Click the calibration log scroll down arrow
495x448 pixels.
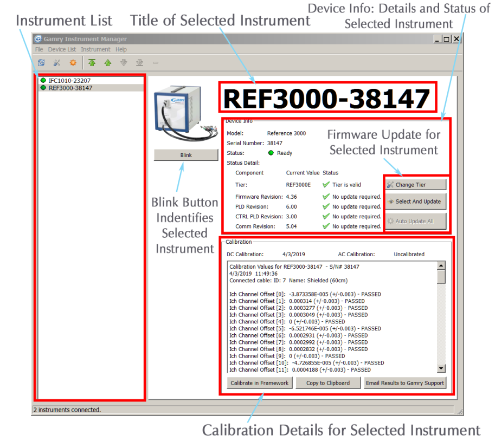click(441, 368)
